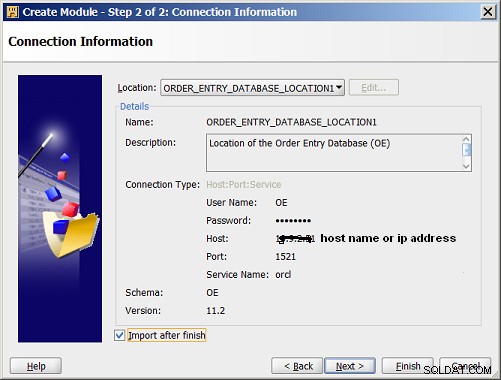The height and width of the screenshot is (380, 501).
Task: Click the Description scrollbar down arrow
Action: coord(466,166)
